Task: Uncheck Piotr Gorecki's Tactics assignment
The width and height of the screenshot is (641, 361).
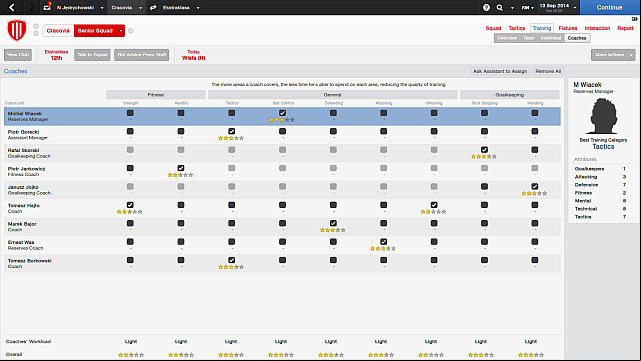Action: pyautogui.click(x=231, y=131)
